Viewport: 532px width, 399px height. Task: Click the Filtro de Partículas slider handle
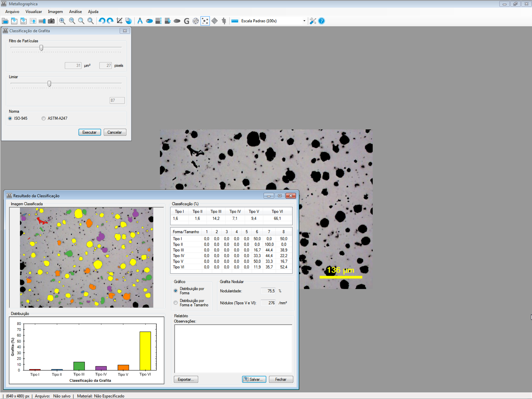[41, 48]
